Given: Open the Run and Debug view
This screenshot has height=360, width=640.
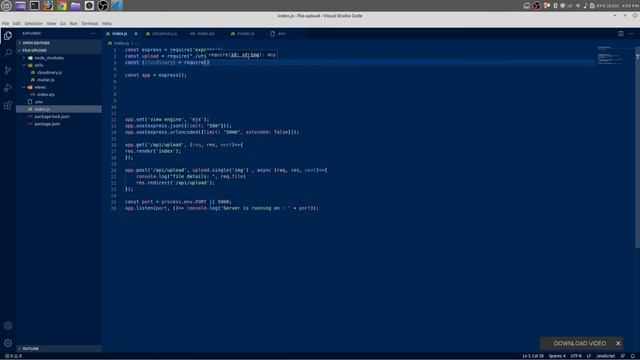Looking at the screenshot, I should [8, 88].
